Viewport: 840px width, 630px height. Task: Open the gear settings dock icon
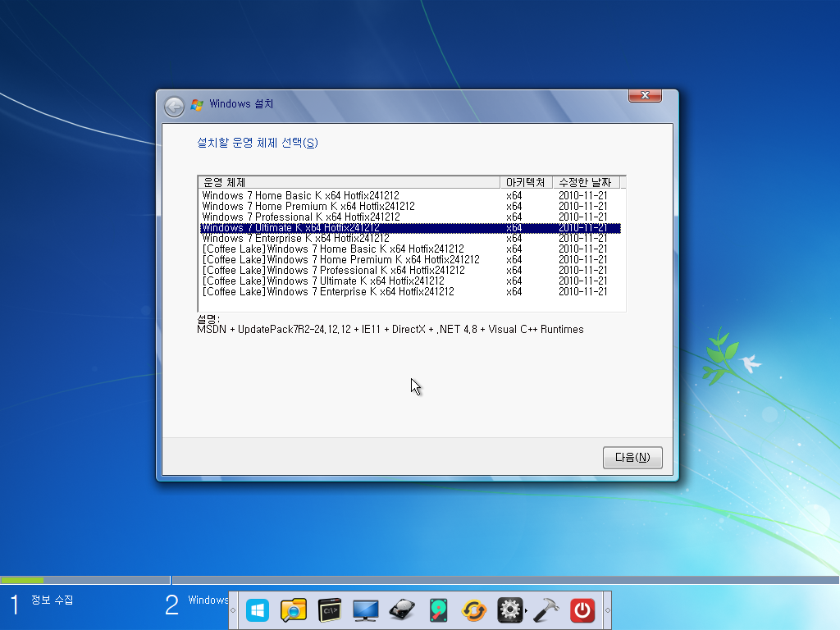pyautogui.click(x=510, y=610)
